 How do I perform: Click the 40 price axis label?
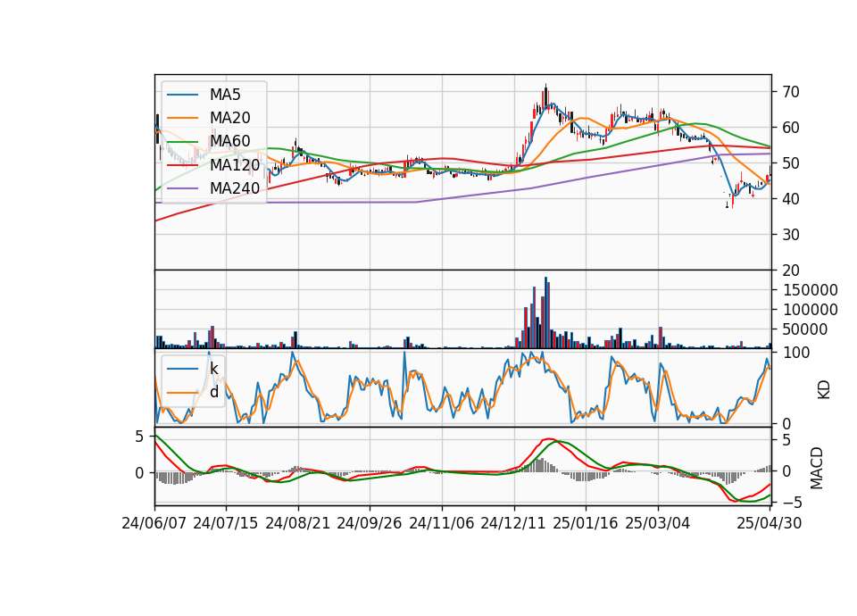pyautogui.click(x=791, y=199)
